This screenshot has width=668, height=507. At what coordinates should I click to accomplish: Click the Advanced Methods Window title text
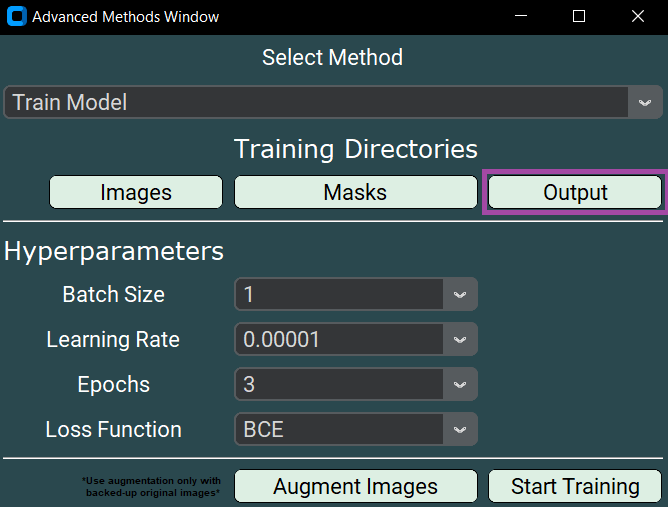pos(126,17)
